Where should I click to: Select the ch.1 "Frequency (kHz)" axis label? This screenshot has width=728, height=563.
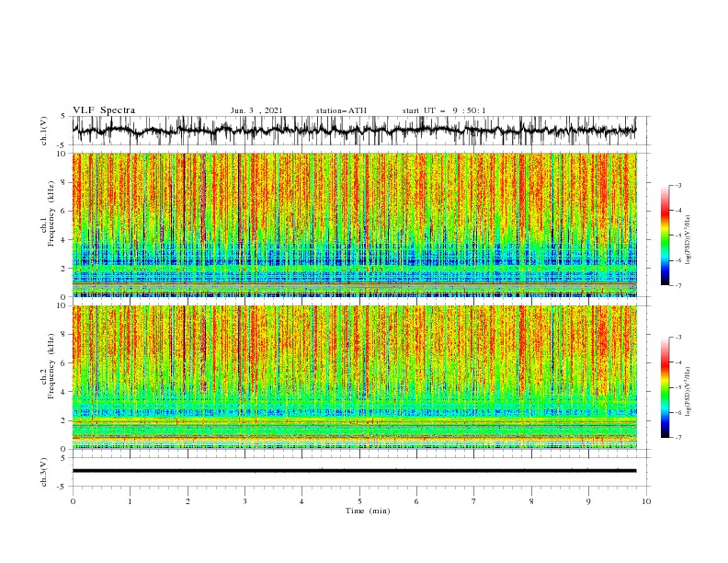point(51,212)
